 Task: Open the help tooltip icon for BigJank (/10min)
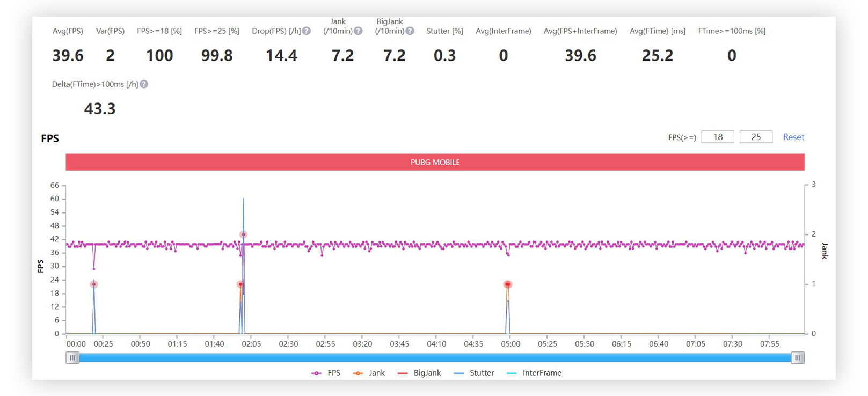click(x=410, y=31)
